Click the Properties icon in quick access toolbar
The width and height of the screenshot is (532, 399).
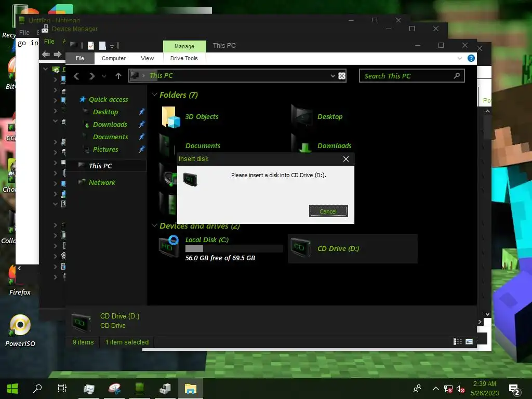point(90,46)
